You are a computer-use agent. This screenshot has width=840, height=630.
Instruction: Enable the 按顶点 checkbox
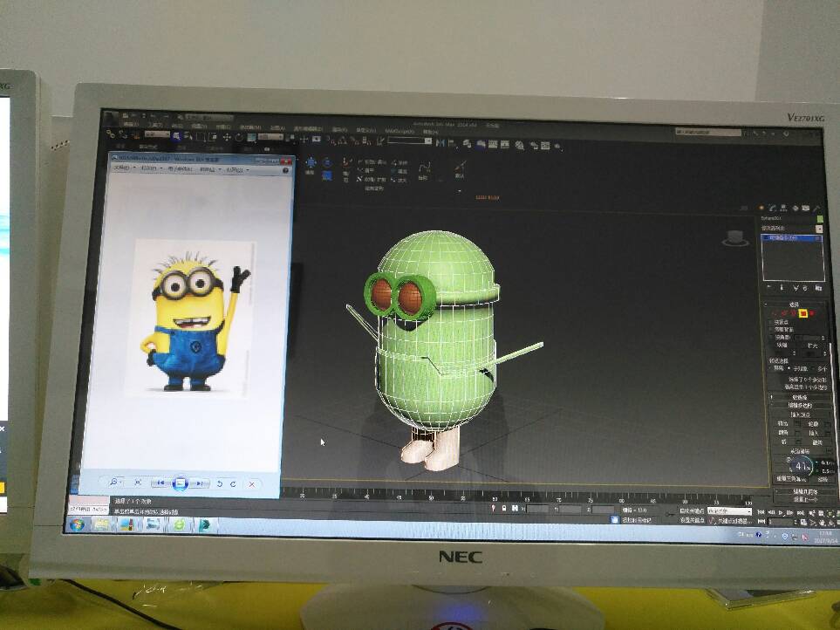770,323
